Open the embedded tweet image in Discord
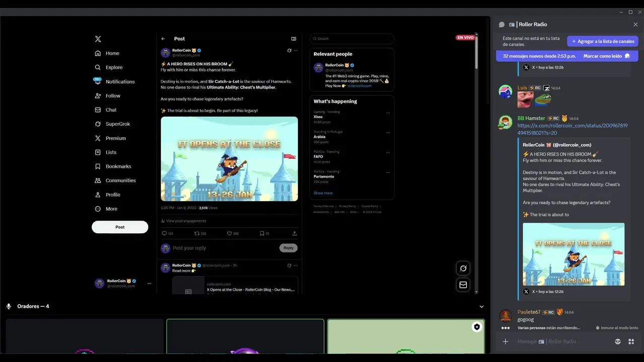 coord(574,254)
